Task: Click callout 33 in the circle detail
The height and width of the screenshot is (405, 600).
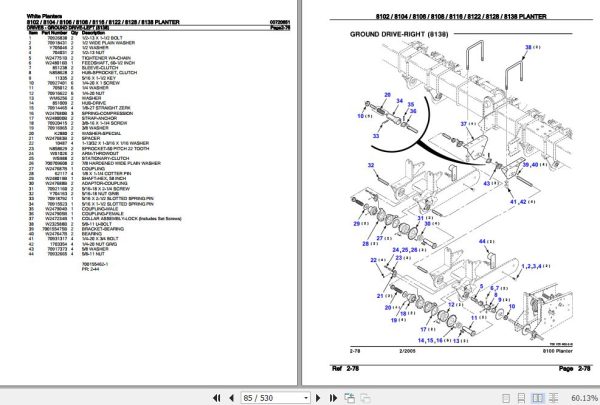Action: (376, 136)
